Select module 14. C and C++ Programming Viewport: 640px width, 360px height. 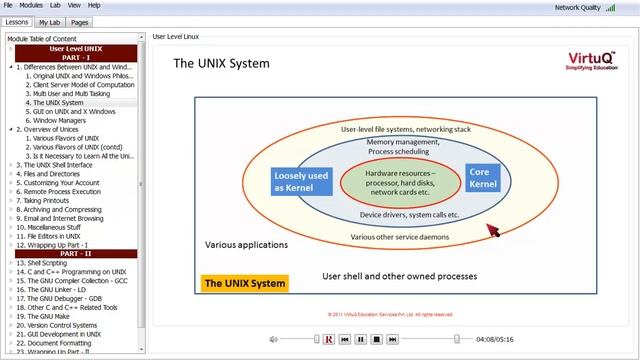pyautogui.click(x=71, y=272)
